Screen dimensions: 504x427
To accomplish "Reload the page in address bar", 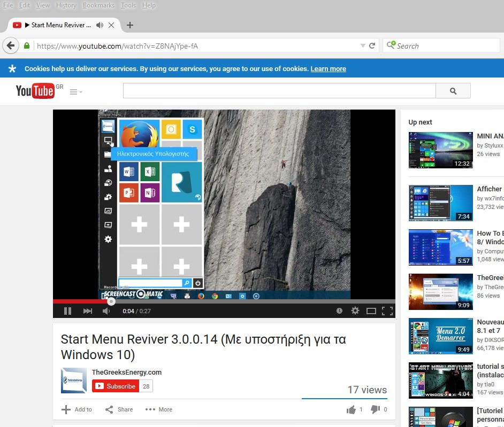I will click(373, 46).
